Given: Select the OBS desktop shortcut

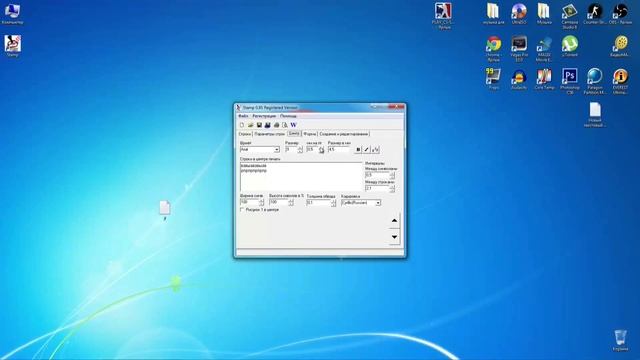Looking at the screenshot, I should point(620,13).
